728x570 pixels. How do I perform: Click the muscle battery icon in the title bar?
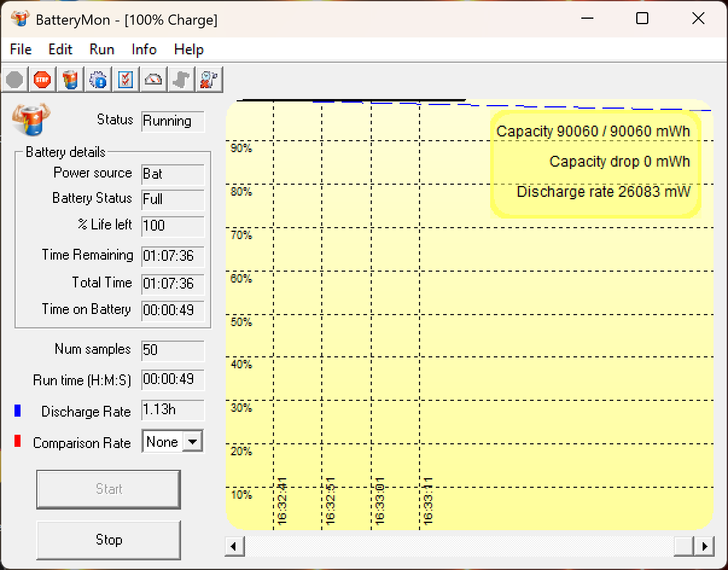pyautogui.click(x=20, y=19)
